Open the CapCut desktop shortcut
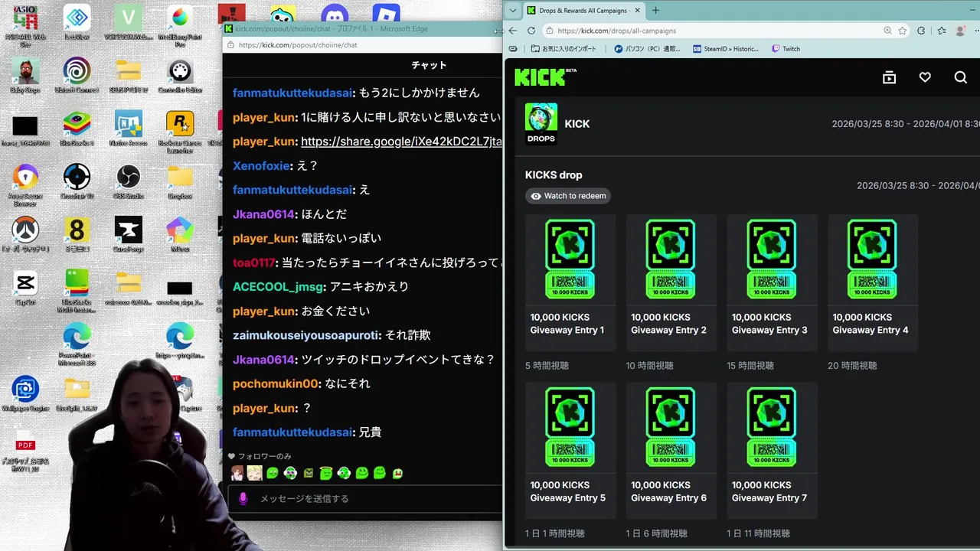 (x=25, y=289)
